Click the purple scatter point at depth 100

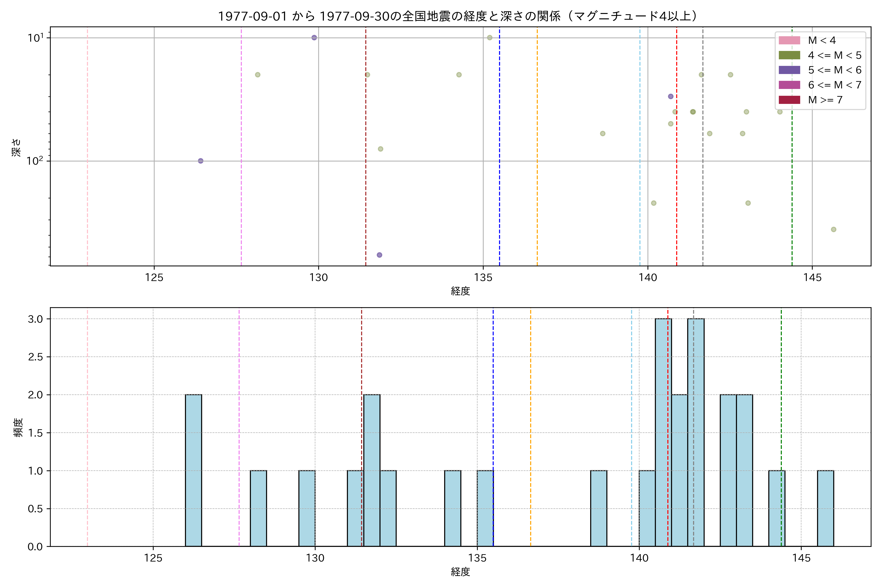[x=201, y=161]
